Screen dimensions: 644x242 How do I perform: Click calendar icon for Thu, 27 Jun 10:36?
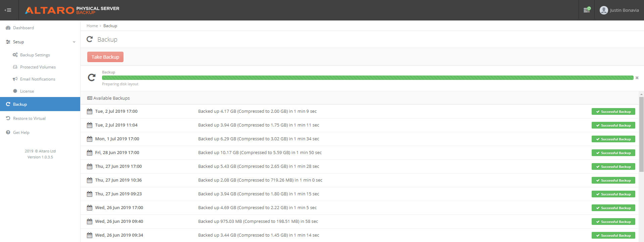[90, 180]
